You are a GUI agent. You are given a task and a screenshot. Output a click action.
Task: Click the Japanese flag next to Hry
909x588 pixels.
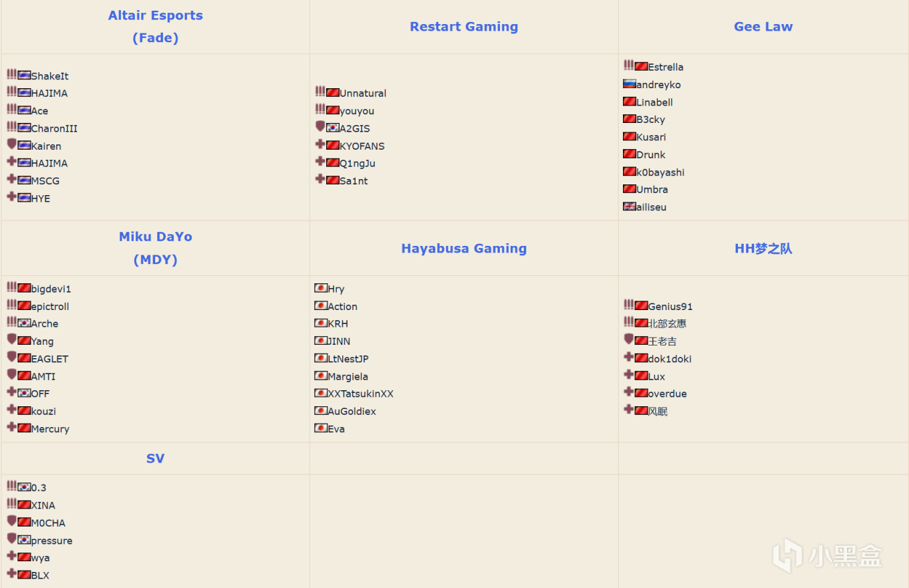(x=321, y=289)
